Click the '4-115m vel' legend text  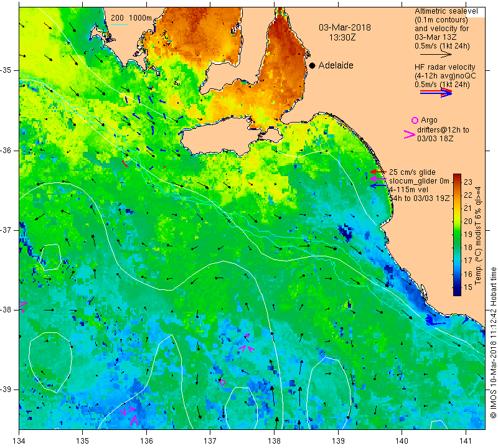409,190
